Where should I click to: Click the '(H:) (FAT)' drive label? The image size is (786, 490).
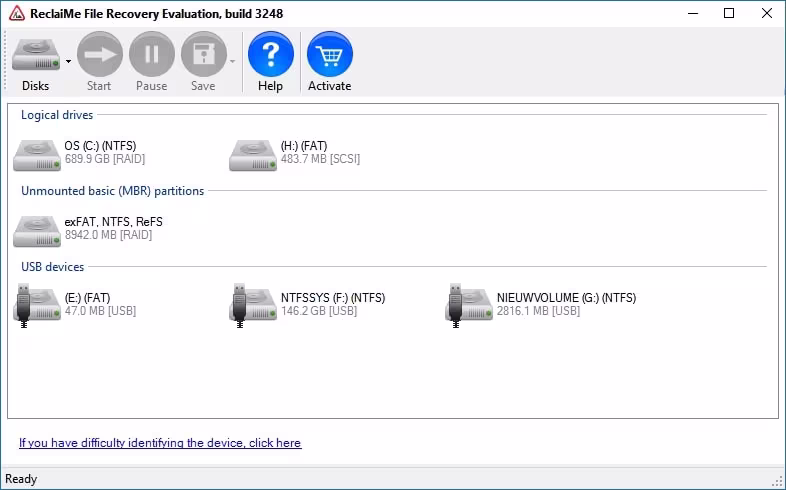(x=304, y=146)
